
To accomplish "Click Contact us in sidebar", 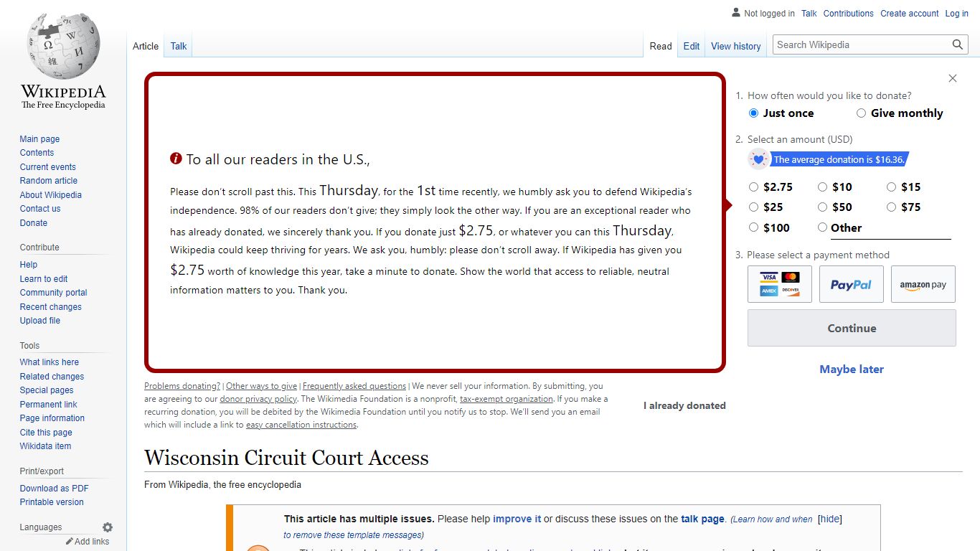I will pyautogui.click(x=40, y=209).
